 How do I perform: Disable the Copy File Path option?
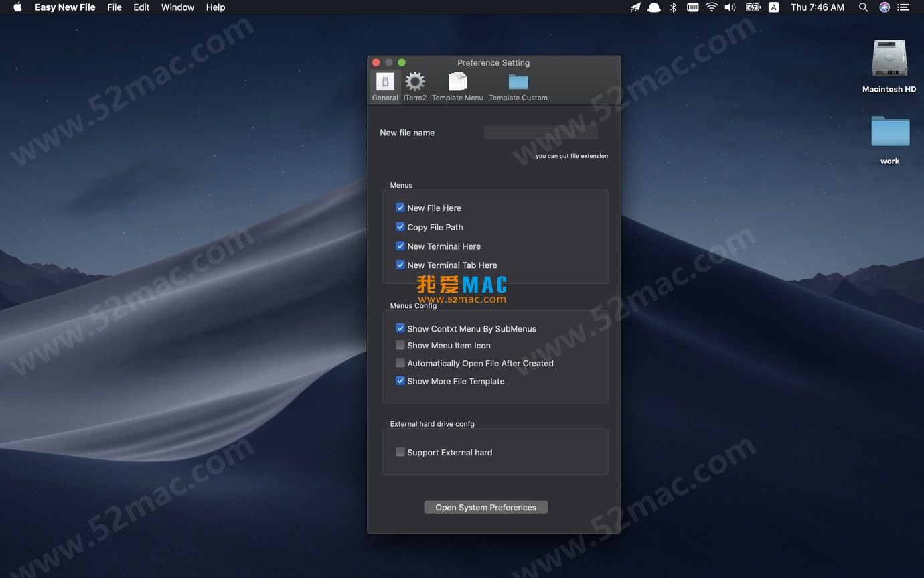(x=400, y=227)
